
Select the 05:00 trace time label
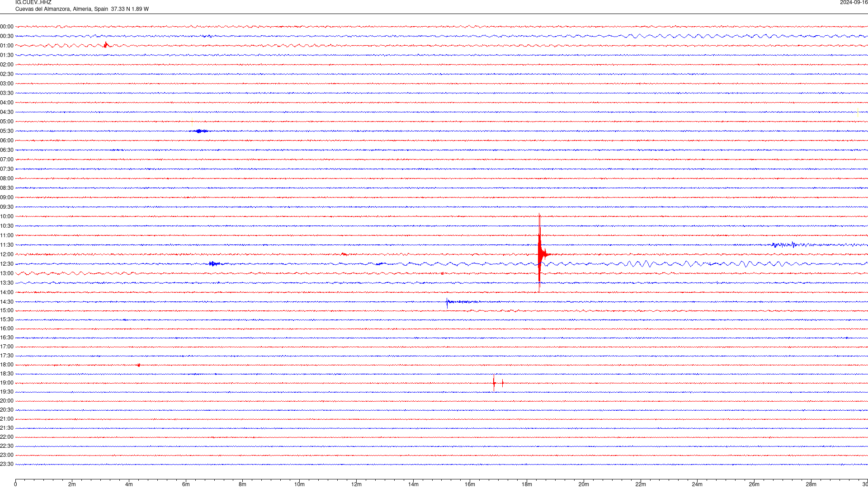click(x=7, y=122)
